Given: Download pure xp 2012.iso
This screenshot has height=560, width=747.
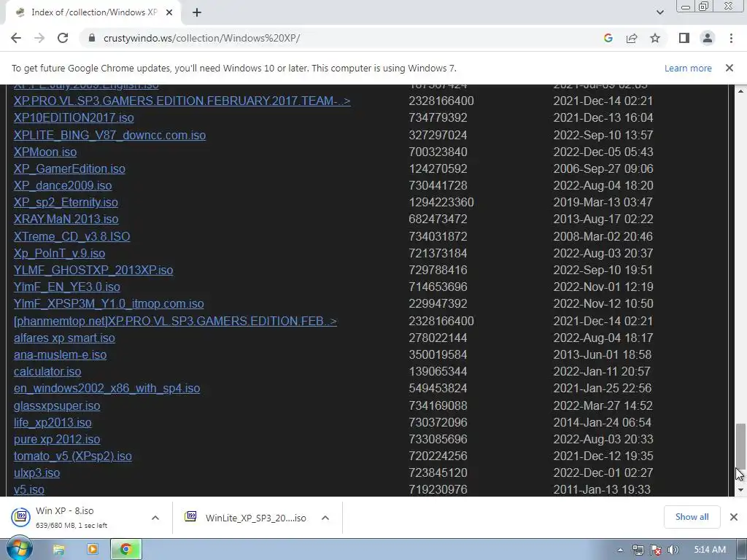Looking at the screenshot, I should (x=57, y=439).
